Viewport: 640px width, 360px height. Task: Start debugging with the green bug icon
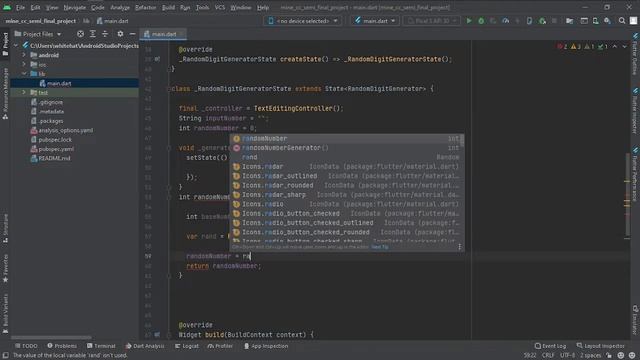coord(481,21)
